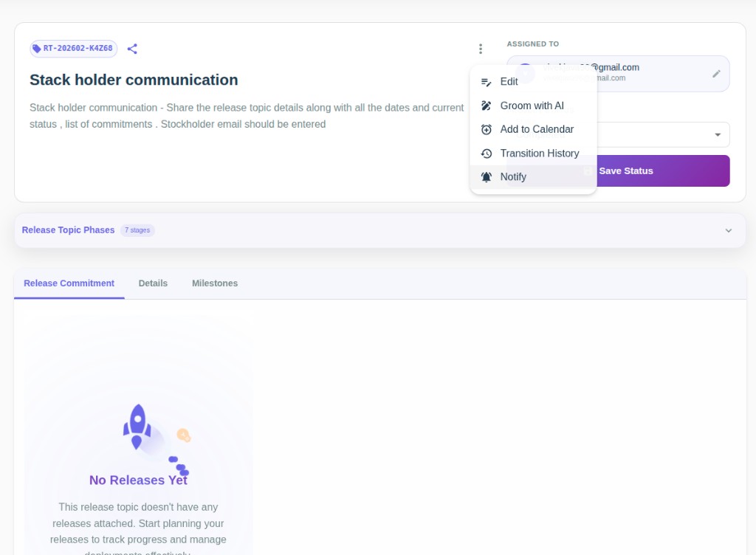Choose Groom with AI from the menu
The height and width of the screenshot is (555, 756).
tap(532, 106)
